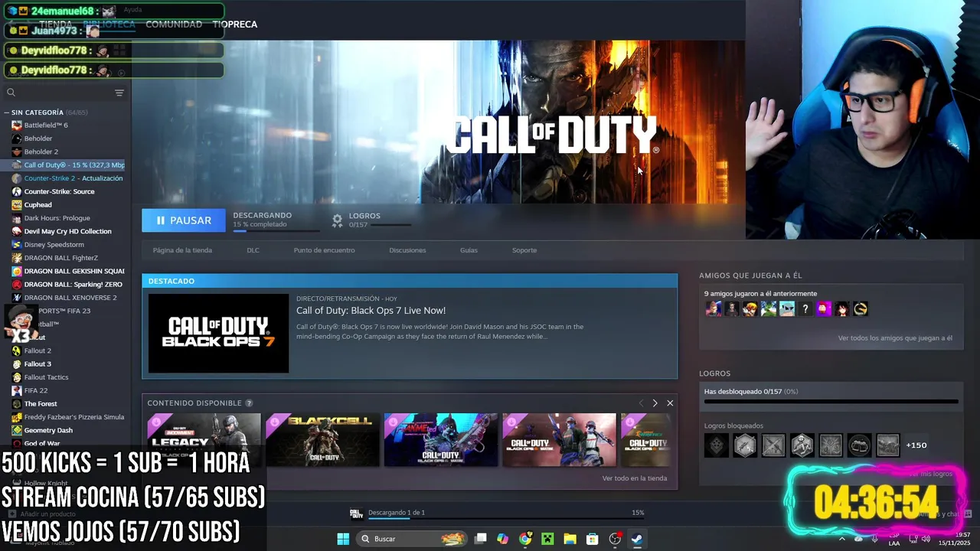This screenshot has height=551, width=980.
Task: Click the Fallout Tactics icon
Action: [x=17, y=377]
